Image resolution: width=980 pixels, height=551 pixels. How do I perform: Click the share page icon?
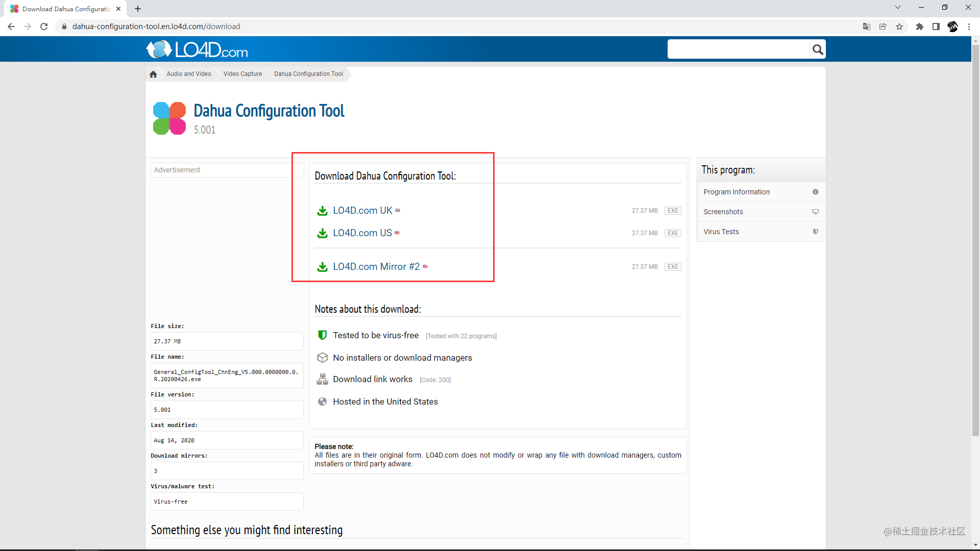(x=883, y=27)
